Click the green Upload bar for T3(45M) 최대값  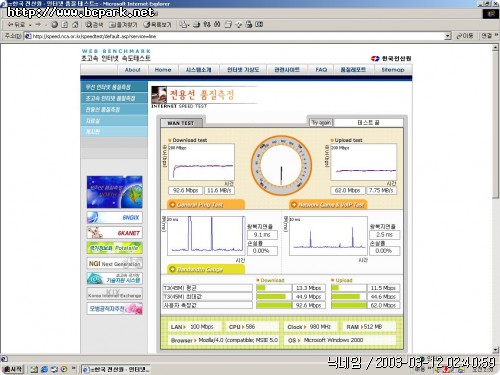coord(346,296)
